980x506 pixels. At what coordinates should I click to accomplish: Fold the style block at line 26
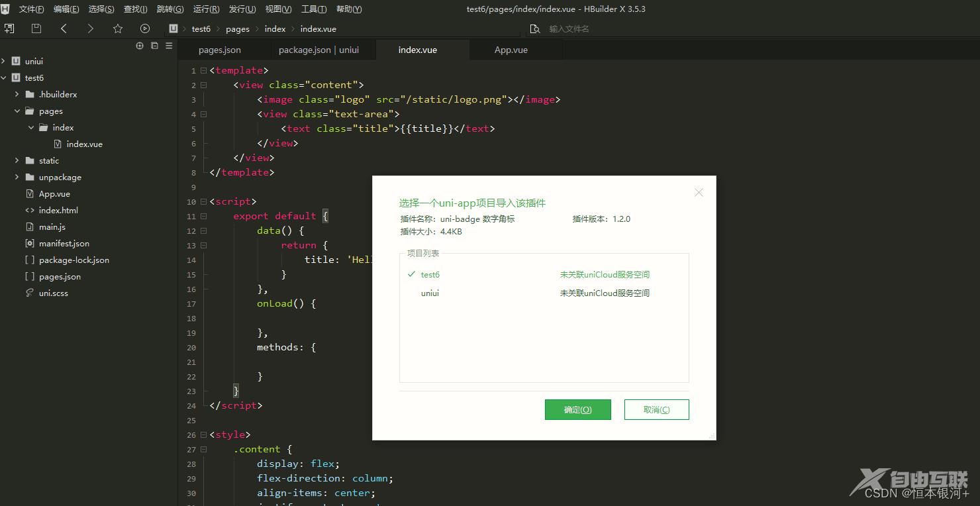pos(203,434)
